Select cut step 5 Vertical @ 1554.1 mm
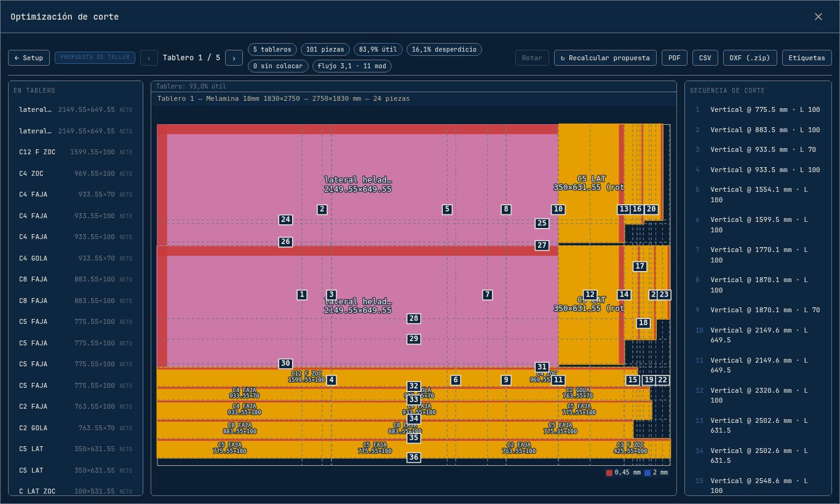 758,195
